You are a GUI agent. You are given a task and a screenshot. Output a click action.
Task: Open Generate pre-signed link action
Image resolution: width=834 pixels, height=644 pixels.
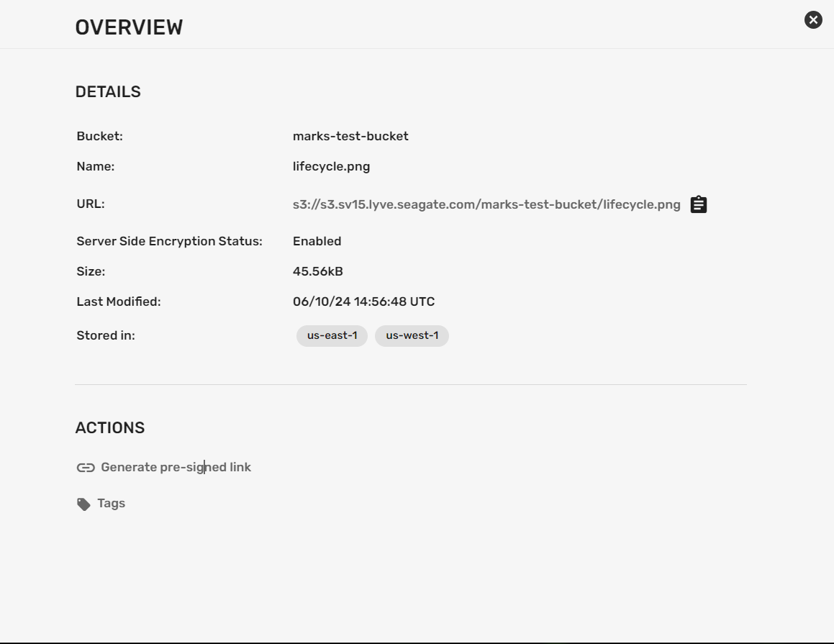point(176,468)
